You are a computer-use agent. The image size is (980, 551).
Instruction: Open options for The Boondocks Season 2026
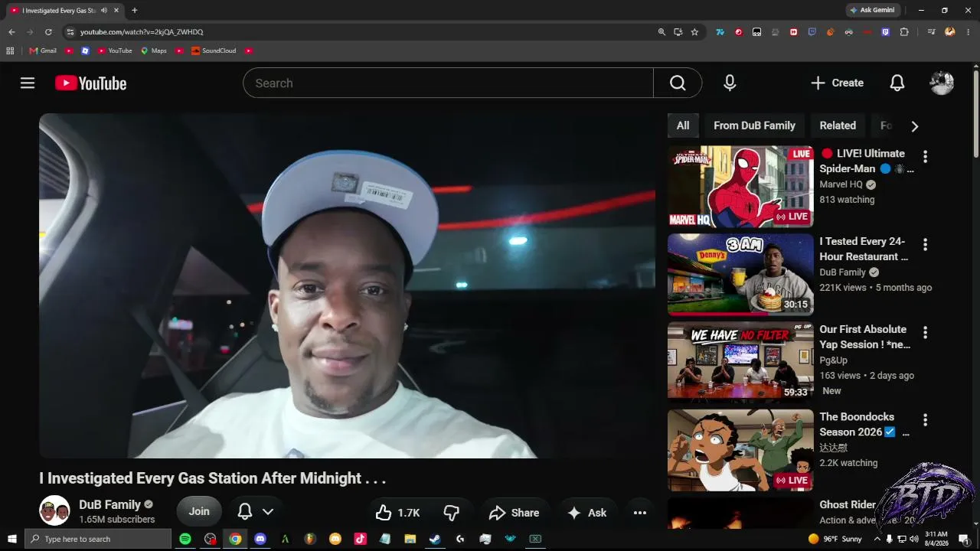tap(925, 420)
